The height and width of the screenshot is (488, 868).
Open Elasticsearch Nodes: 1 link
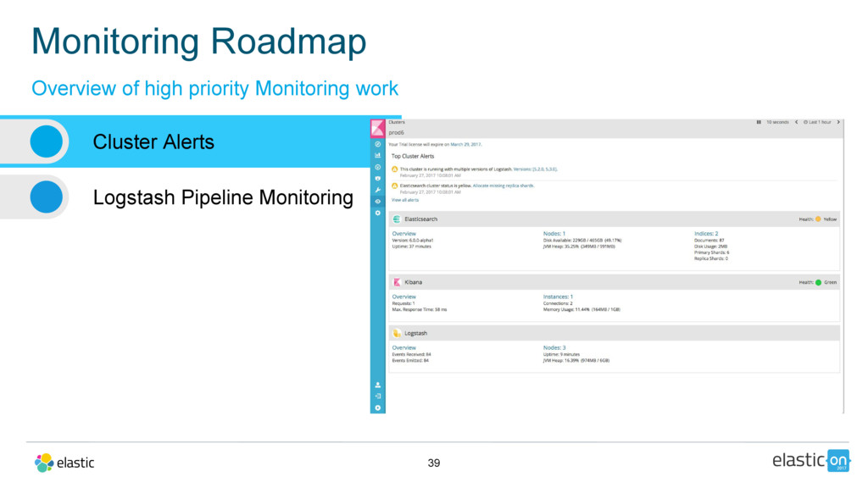click(554, 234)
